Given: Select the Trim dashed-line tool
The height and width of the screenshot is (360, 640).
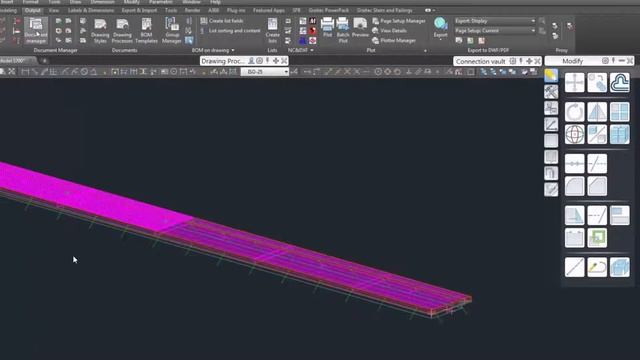Looking at the screenshot, I should click(597, 164).
